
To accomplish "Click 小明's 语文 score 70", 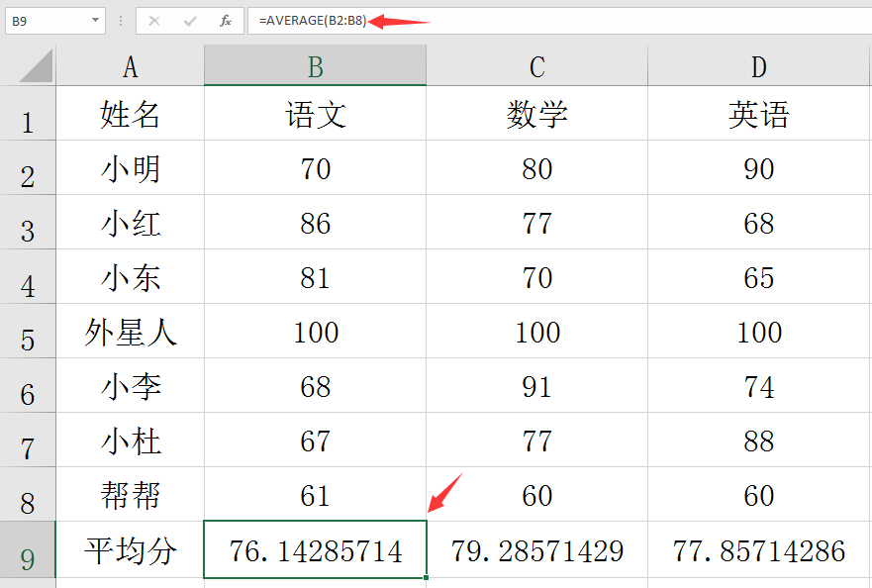I will (316, 167).
